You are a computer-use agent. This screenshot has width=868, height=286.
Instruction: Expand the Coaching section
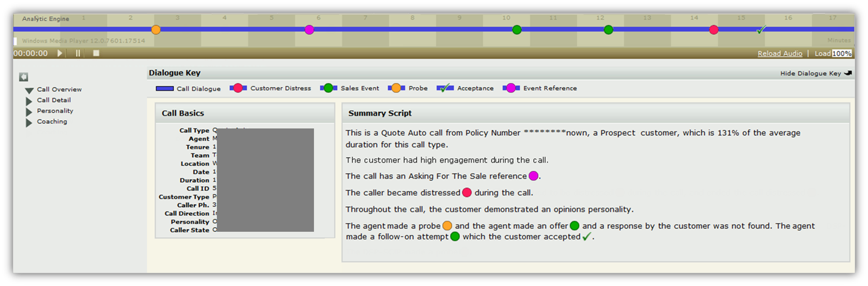click(29, 122)
